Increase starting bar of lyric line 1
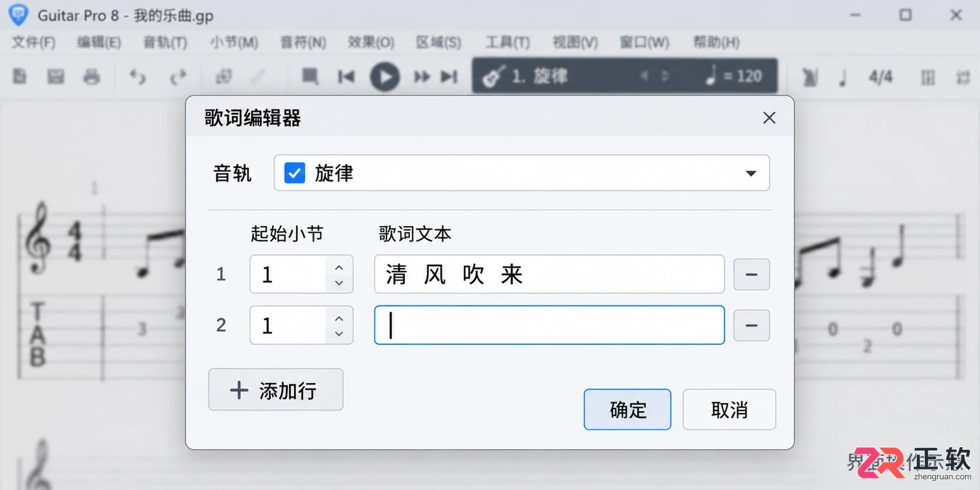 tap(339, 267)
